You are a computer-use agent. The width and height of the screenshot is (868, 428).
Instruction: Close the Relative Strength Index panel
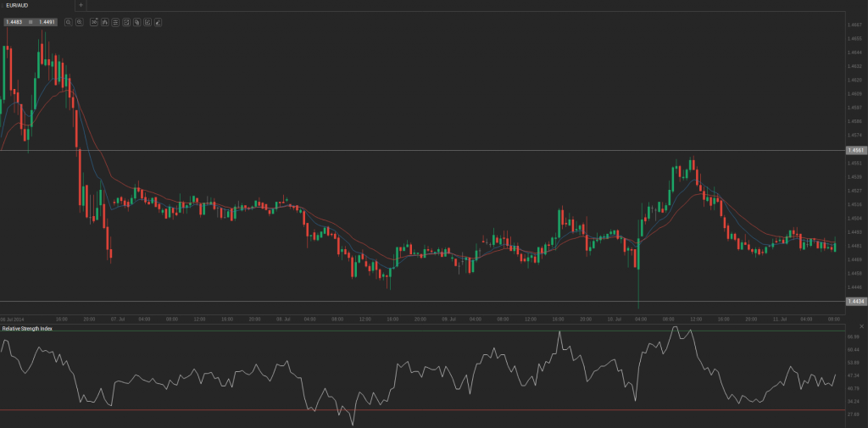[861, 326]
